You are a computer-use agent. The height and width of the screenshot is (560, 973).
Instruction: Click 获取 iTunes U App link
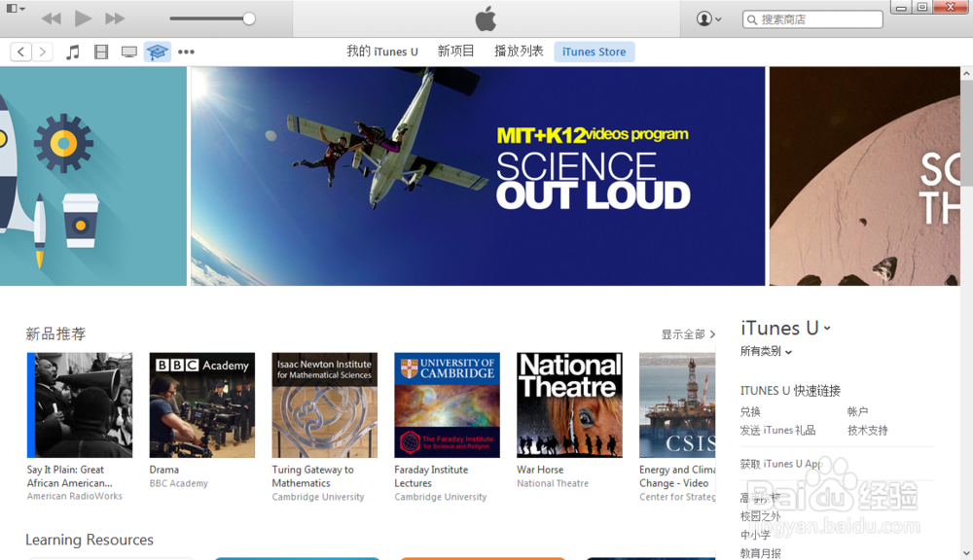click(x=780, y=464)
